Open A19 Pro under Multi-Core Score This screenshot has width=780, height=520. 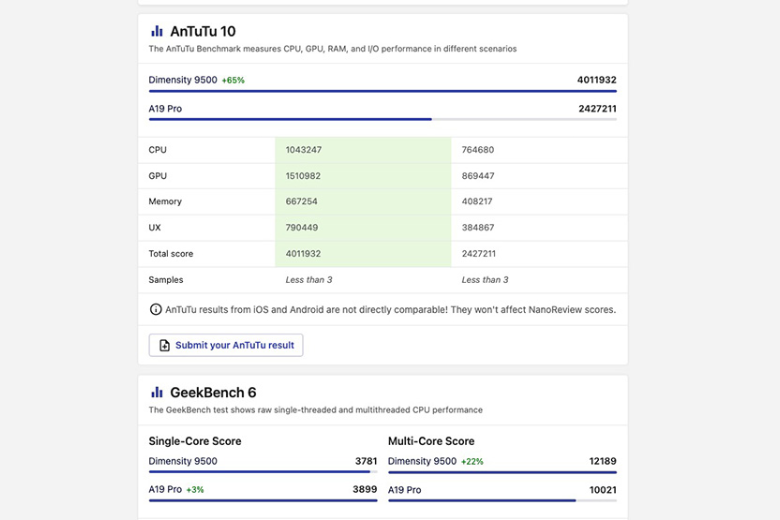click(404, 490)
